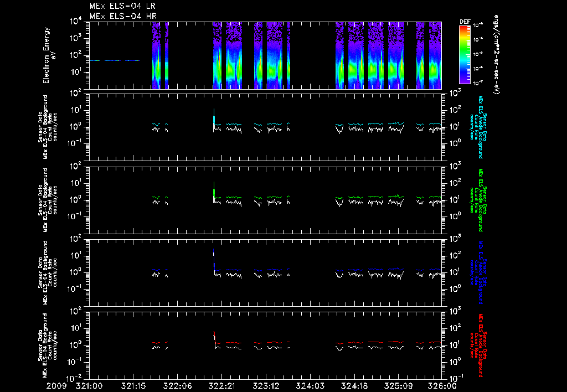The image size is (567, 392).
Task: Click the "324:18" time tick label
Action: tap(354, 386)
